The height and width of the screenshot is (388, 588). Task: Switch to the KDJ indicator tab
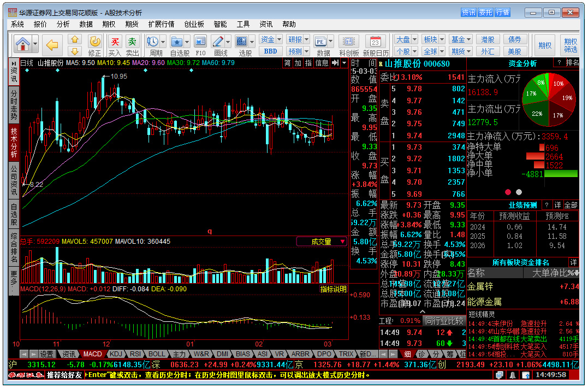click(x=116, y=354)
